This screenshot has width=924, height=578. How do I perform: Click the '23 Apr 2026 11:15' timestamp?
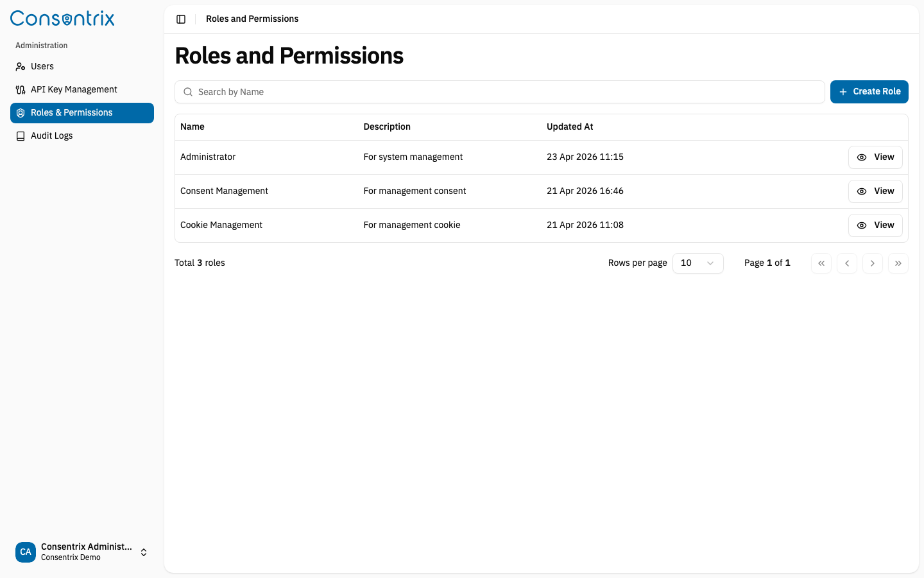585,157
